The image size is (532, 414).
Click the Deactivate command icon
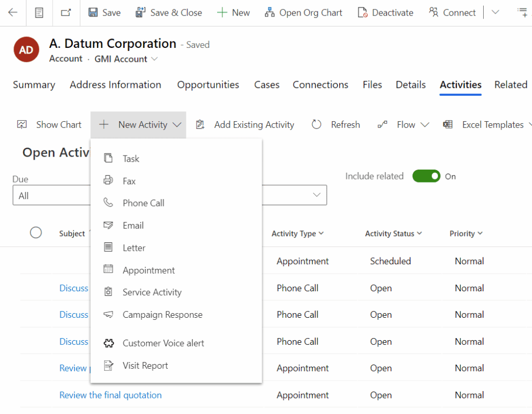tap(363, 12)
